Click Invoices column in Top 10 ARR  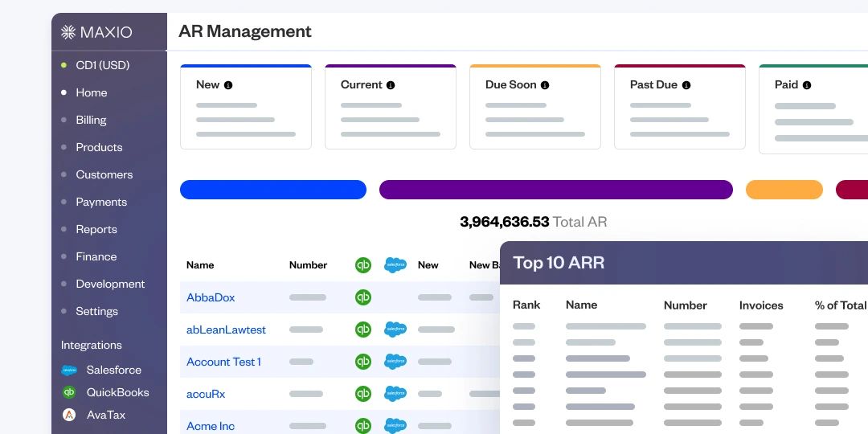[x=761, y=305]
